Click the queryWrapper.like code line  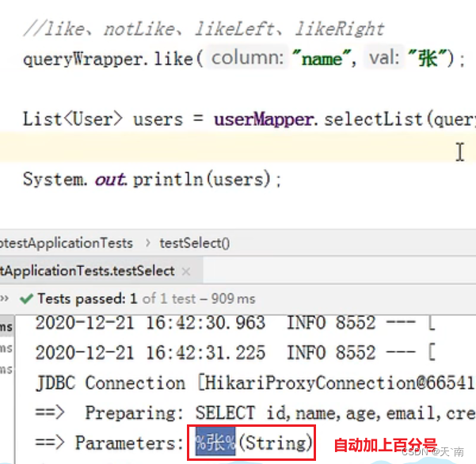(244, 59)
